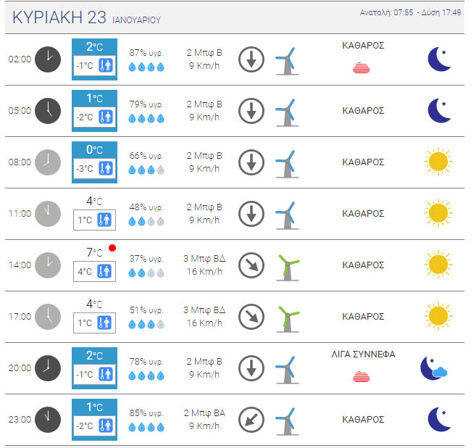Click the red dot beside 7°C

point(112,249)
